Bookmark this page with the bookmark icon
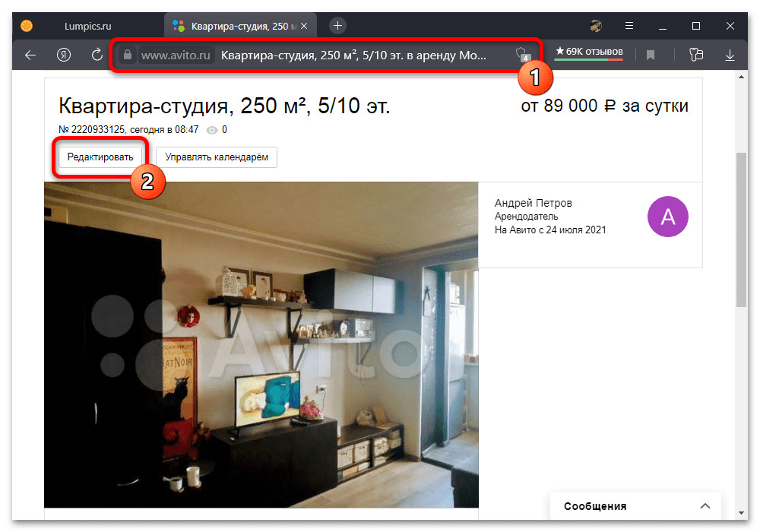 tap(651, 55)
